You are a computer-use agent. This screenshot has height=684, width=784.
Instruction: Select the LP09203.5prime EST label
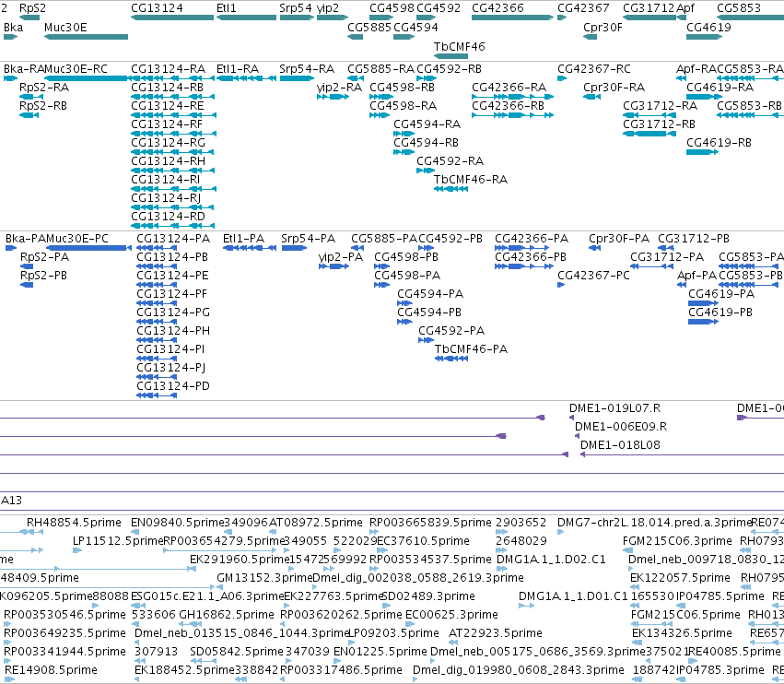(x=393, y=633)
